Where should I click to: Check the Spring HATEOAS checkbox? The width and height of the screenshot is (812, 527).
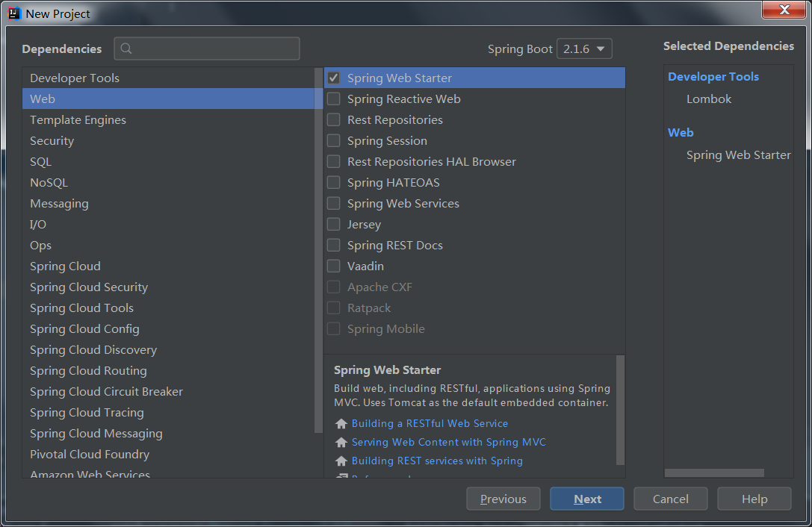333,182
